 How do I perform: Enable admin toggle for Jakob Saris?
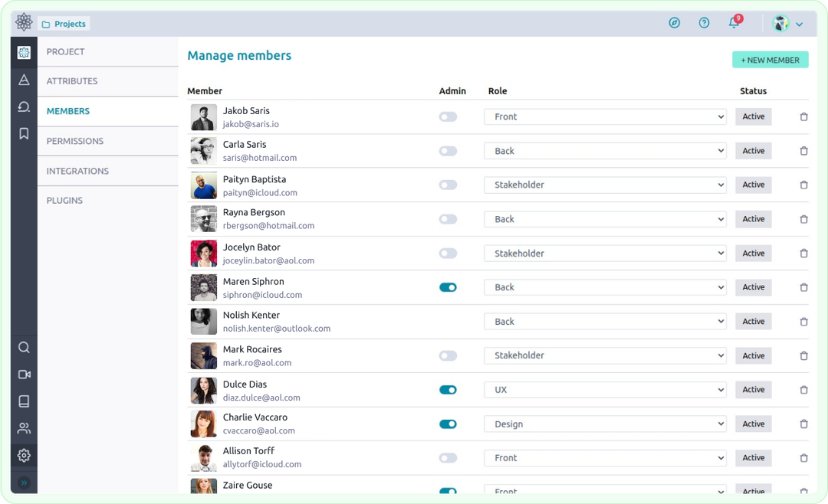click(x=448, y=116)
